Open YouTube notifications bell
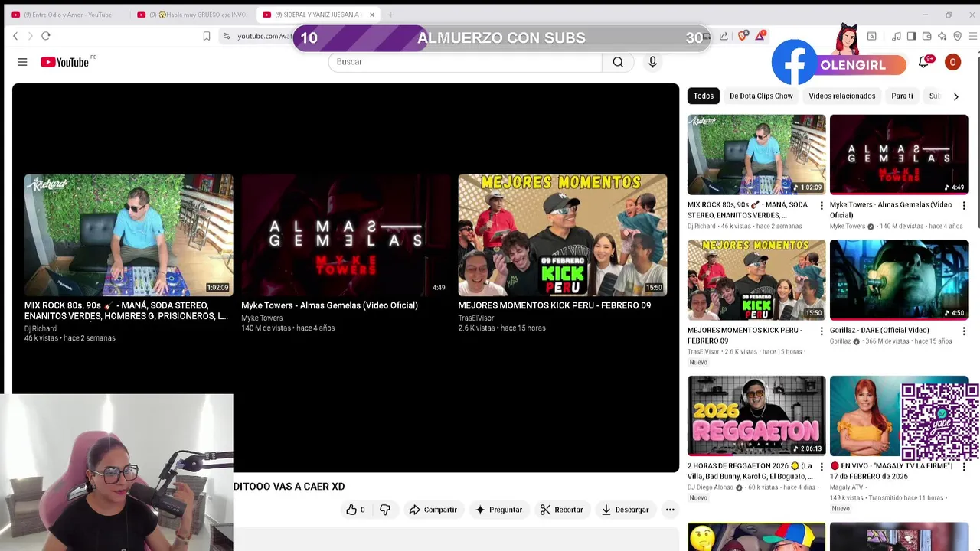The height and width of the screenshot is (551, 980). (x=924, y=62)
